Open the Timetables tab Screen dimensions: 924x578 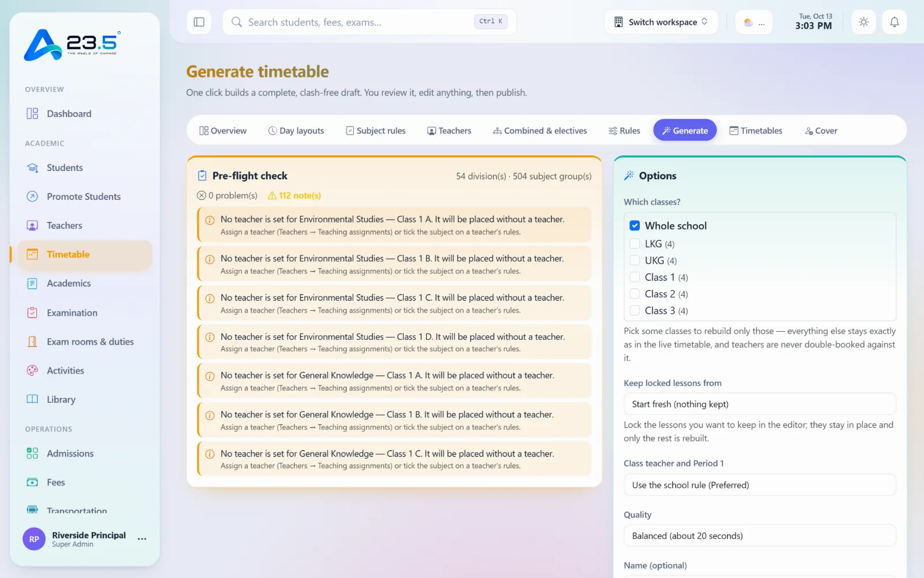coord(756,131)
